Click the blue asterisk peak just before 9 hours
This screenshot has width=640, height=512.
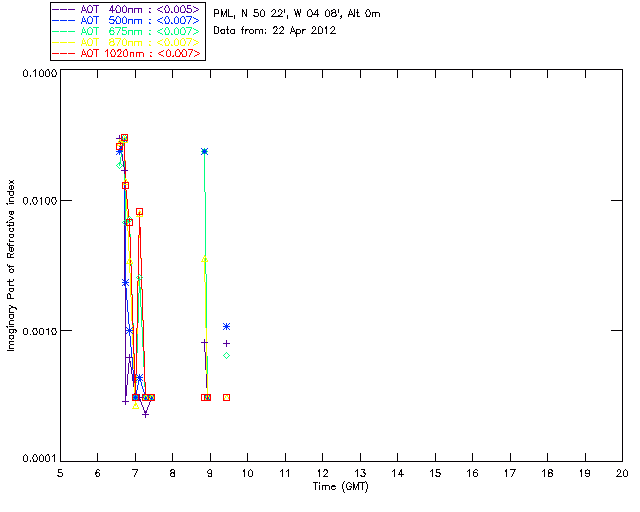point(204,151)
